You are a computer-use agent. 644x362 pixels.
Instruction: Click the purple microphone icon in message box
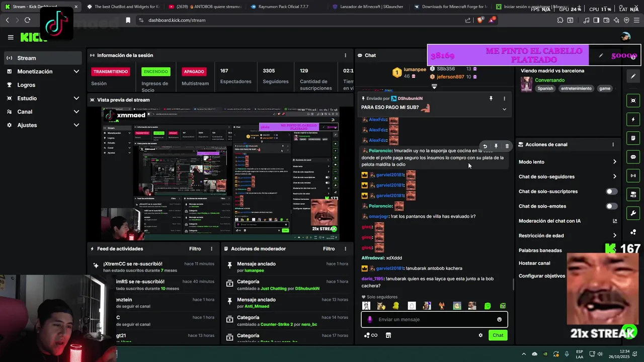pyautogui.click(x=370, y=320)
